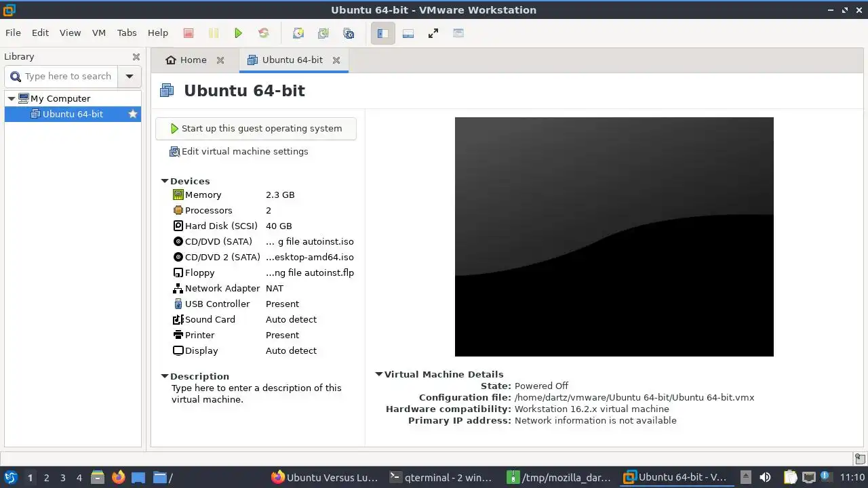Toggle the thumbnail bar toolbar icon
This screenshot has width=868, height=488.
click(408, 33)
